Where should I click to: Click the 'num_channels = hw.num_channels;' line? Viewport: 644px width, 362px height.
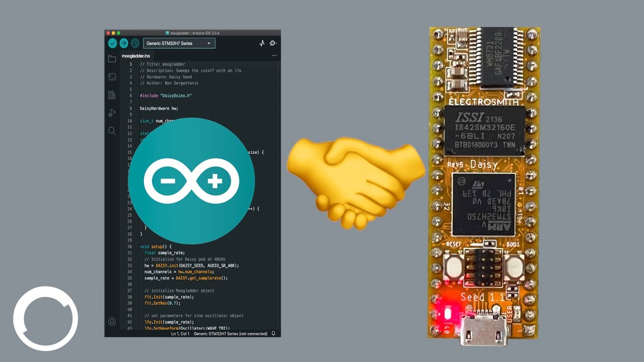tap(179, 271)
